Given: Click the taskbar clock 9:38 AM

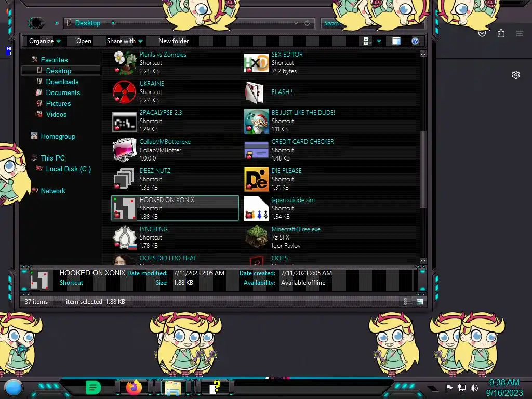Looking at the screenshot, I should [x=504, y=383].
